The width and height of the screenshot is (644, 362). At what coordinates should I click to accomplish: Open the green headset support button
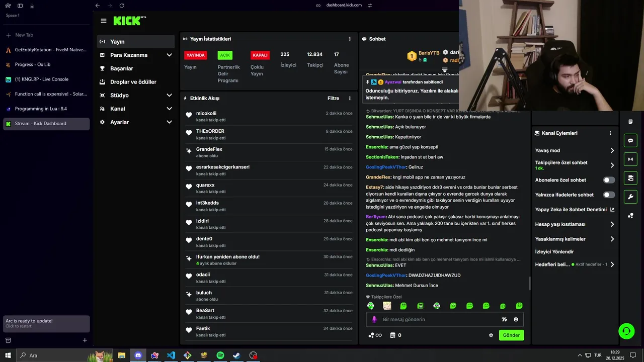click(x=626, y=331)
